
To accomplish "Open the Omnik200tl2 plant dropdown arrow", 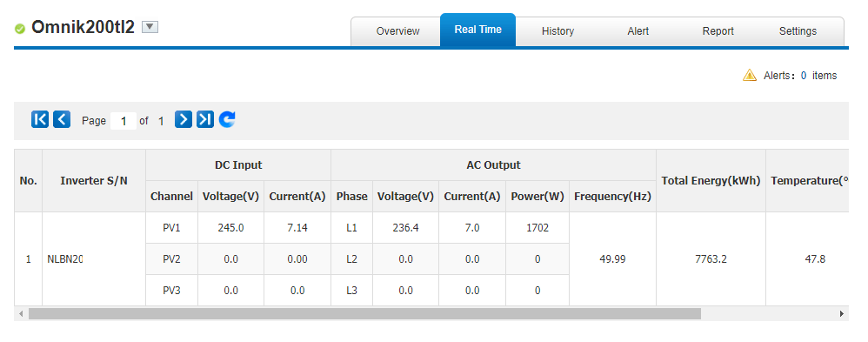I will 150,27.
